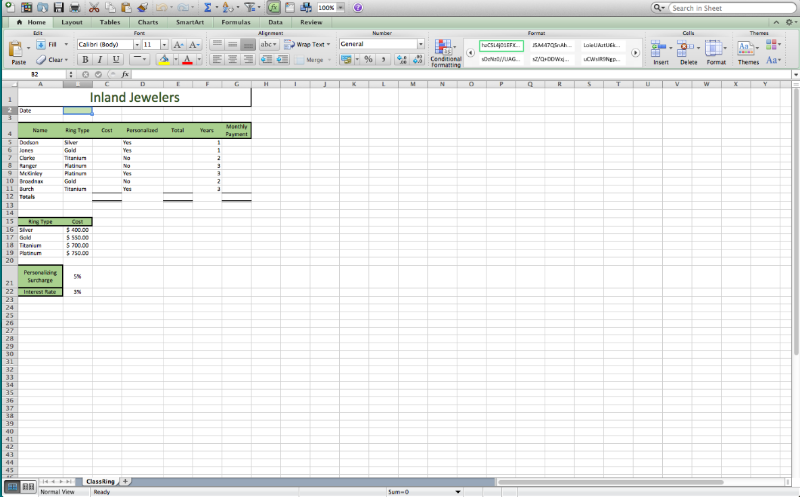Decrease indent in Alignment group
The image size is (800, 497).
[266, 59]
